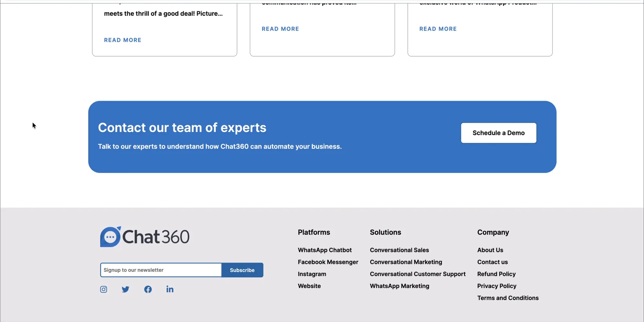Open the Contact us link
Viewport: 644px width, 322px height.
pyautogui.click(x=493, y=262)
